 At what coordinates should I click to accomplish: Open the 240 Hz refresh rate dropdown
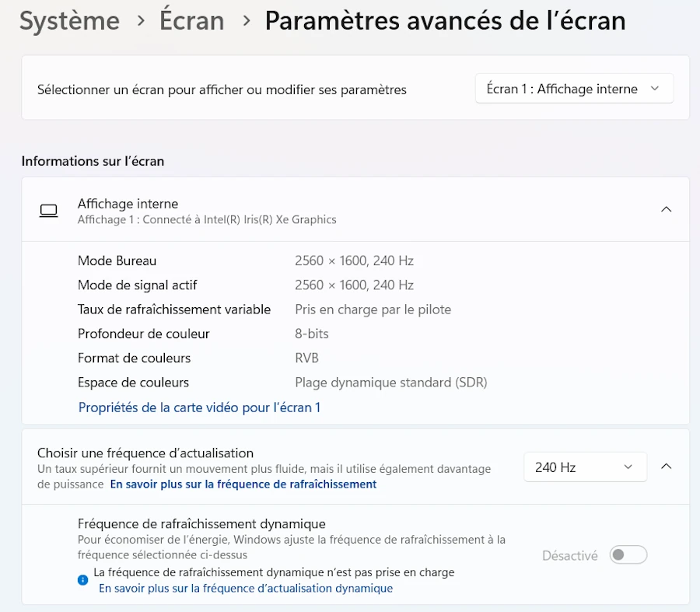585,467
